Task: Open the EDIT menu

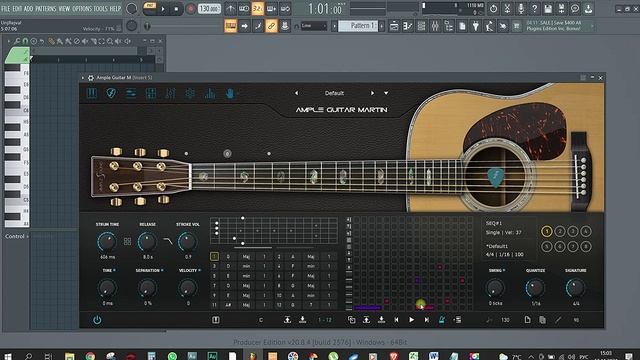Action: [17, 8]
